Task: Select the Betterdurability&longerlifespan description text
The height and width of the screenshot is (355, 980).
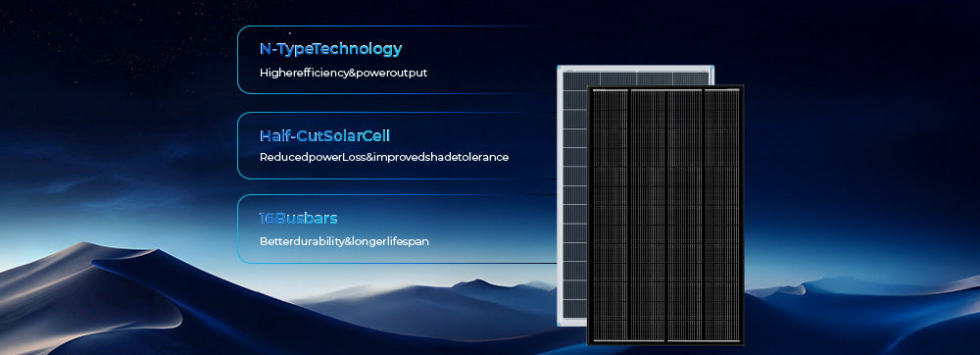Action: pos(344,241)
